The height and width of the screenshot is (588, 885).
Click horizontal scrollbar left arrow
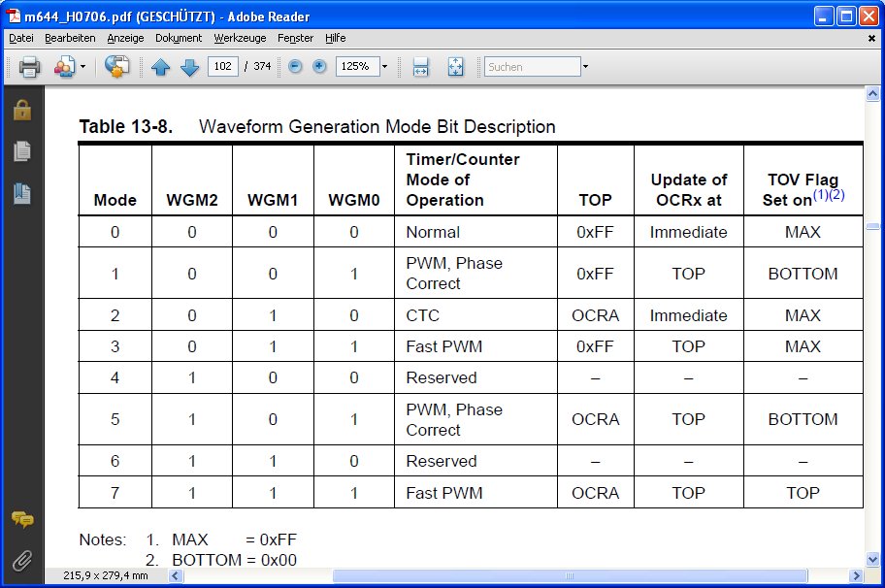pyautogui.click(x=176, y=575)
